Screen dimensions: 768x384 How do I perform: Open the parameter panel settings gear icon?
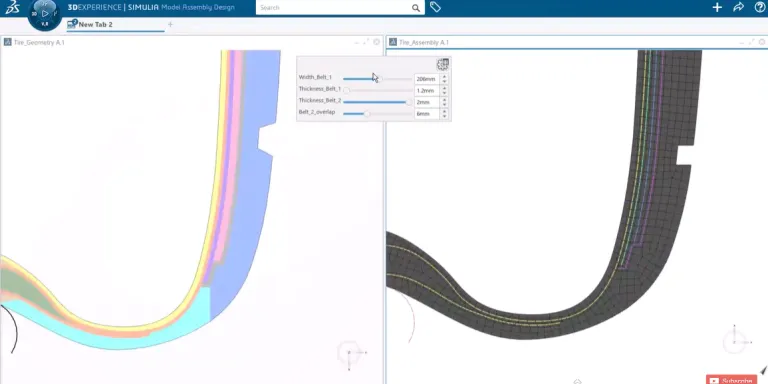point(443,64)
